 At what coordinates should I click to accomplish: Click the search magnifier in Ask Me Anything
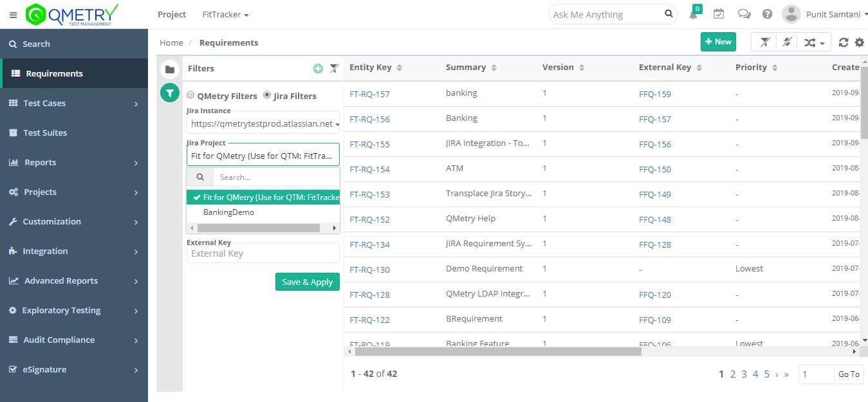click(669, 14)
